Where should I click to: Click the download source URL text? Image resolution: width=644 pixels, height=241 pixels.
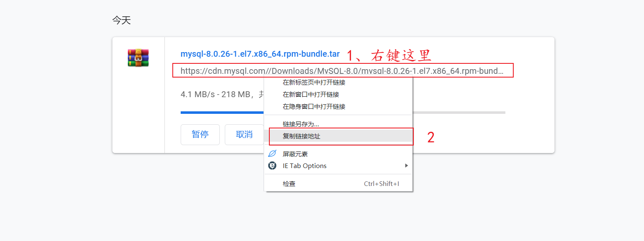point(291,70)
